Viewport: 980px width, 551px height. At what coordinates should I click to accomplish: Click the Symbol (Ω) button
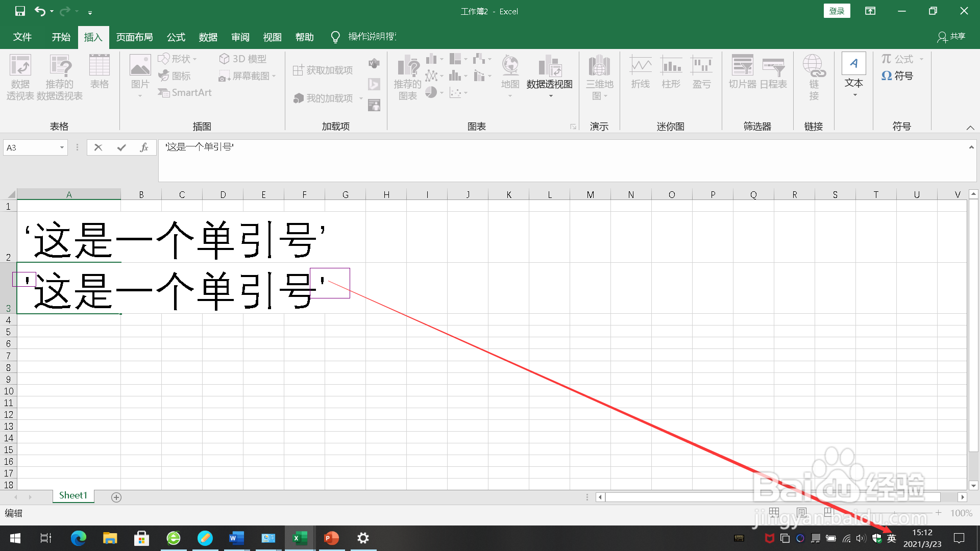pos(897,76)
